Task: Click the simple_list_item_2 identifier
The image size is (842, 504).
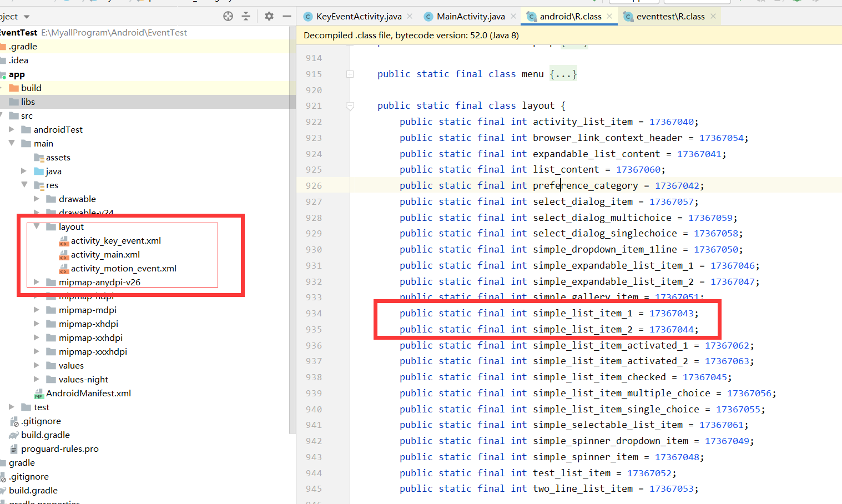Action: click(583, 329)
